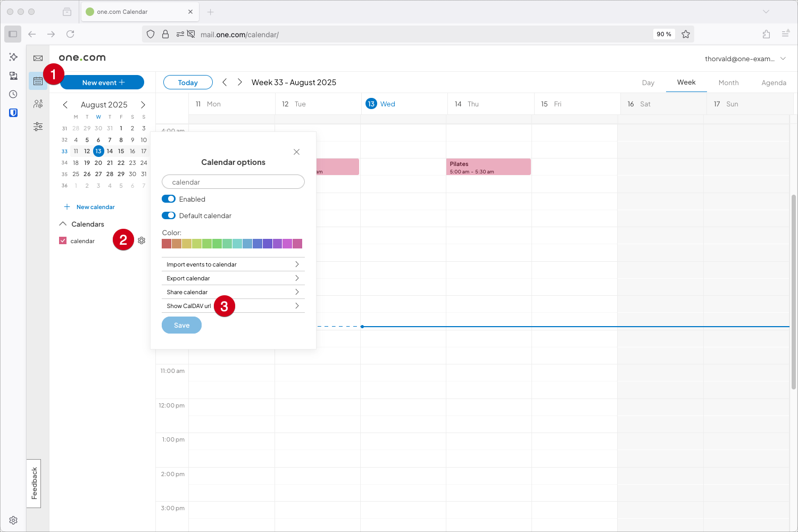Collapse the Calendars section

pyautogui.click(x=62, y=224)
